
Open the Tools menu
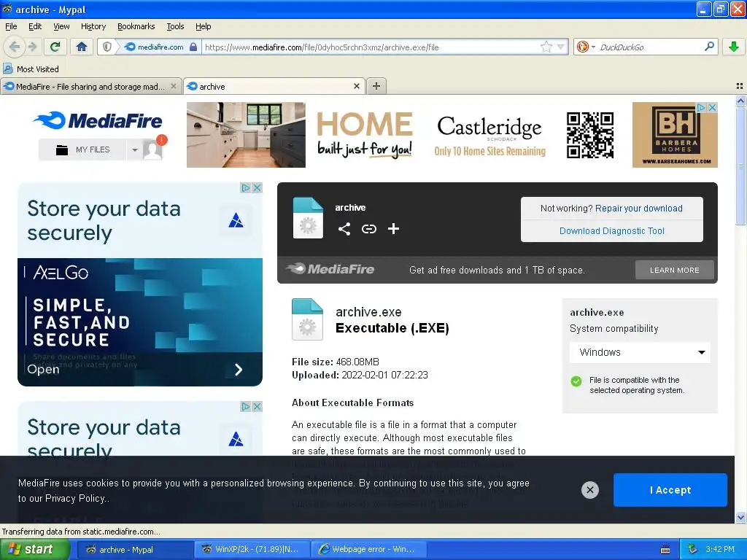click(x=175, y=26)
